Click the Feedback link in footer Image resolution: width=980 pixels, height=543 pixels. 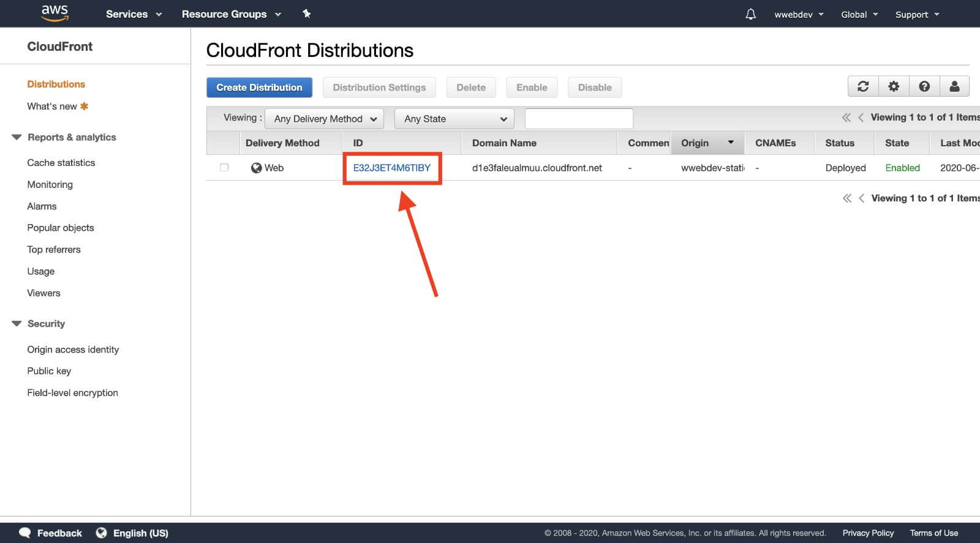pos(59,533)
